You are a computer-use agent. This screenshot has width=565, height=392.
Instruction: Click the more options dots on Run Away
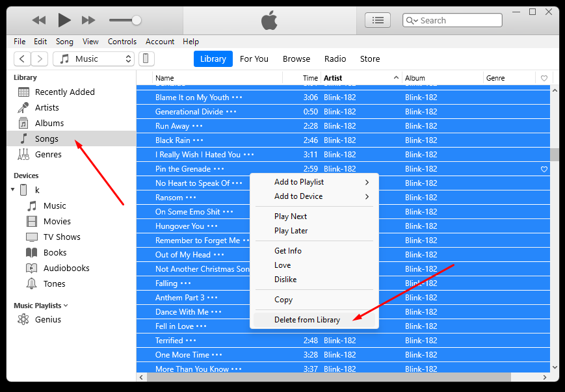(198, 126)
